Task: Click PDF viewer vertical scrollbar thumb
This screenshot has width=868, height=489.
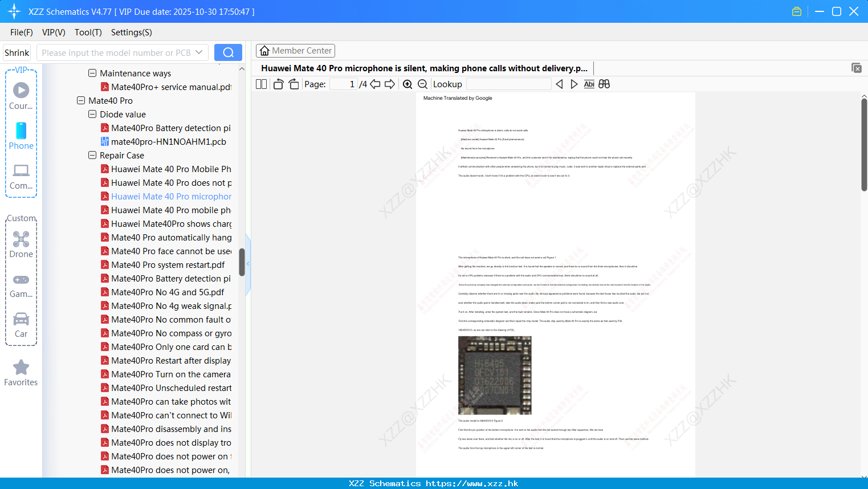Action: [864, 145]
